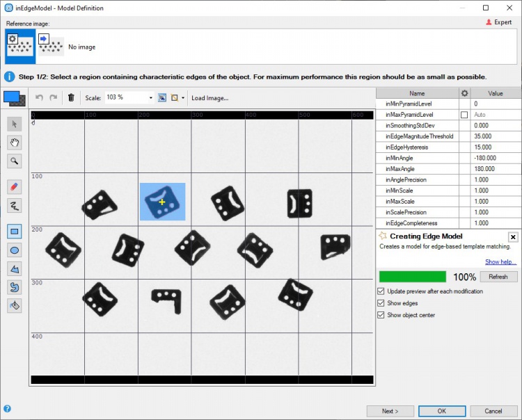Click the trash delete icon

(x=71, y=98)
